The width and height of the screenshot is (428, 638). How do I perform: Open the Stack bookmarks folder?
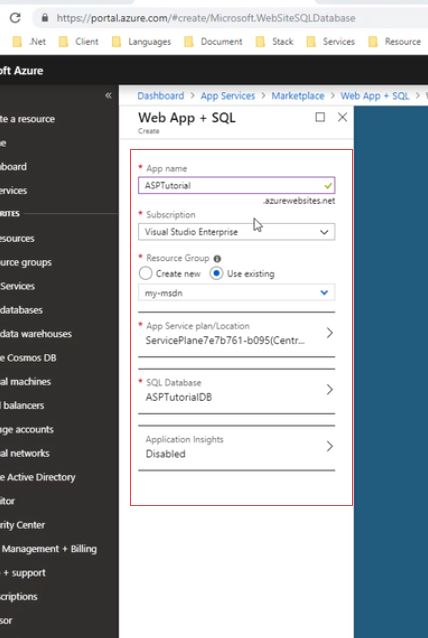(x=275, y=42)
